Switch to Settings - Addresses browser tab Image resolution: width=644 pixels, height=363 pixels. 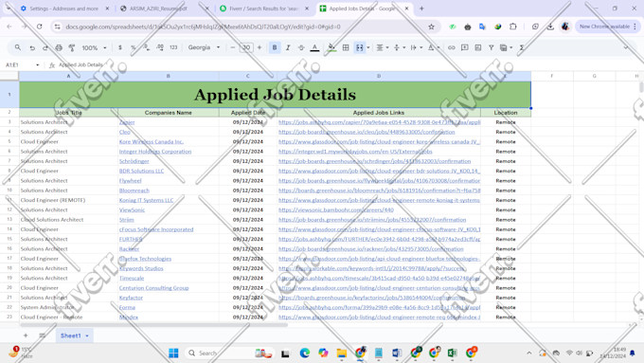coord(64,9)
